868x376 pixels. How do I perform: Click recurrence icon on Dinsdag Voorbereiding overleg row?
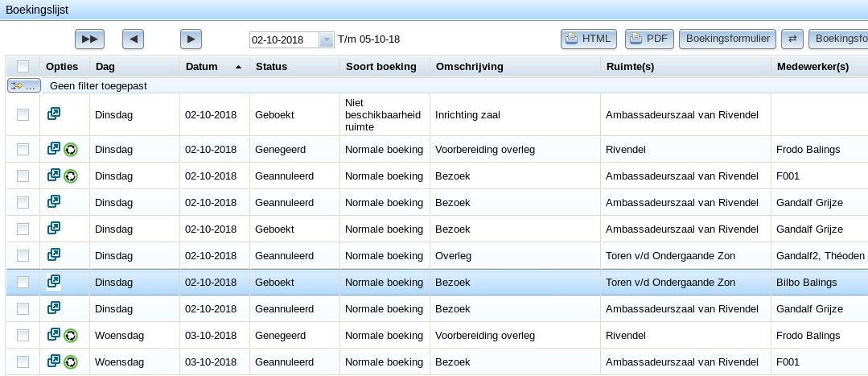(70, 150)
